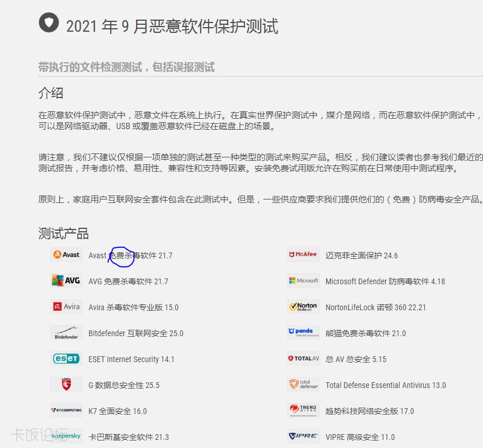Image resolution: width=483 pixels, height=448 pixels.
Task: Click the Avast logo icon
Action: click(66, 255)
